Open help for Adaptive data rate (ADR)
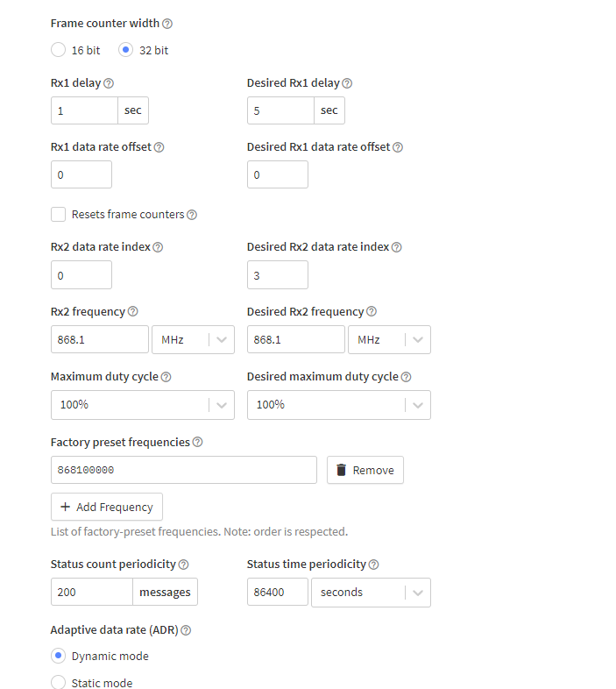This screenshot has height=689, width=616. coord(186,630)
